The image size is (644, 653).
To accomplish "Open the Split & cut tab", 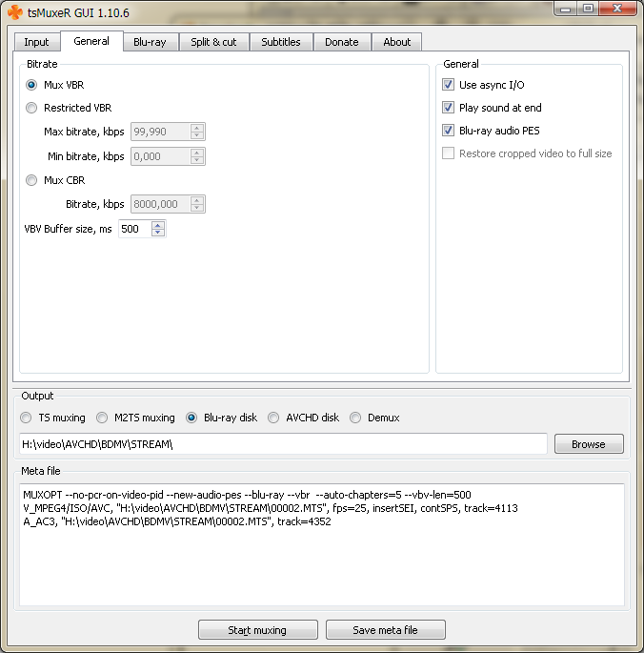I will pyautogui.click(x=213, y=42).
